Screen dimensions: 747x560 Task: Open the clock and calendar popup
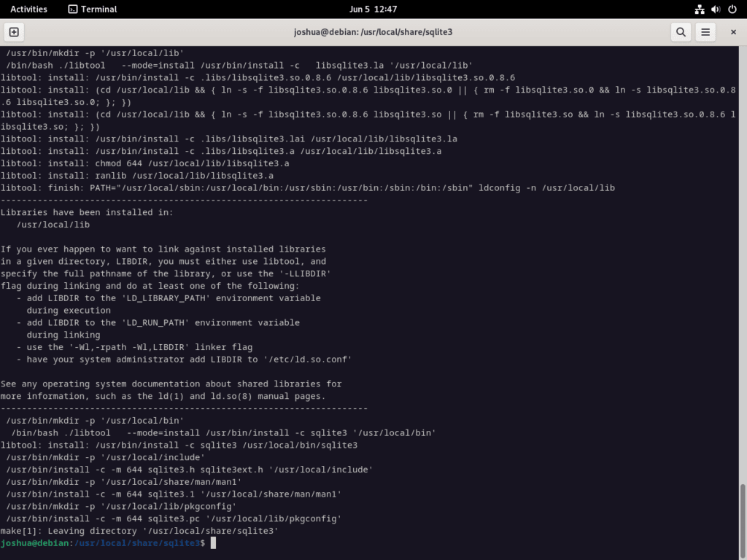373,9
